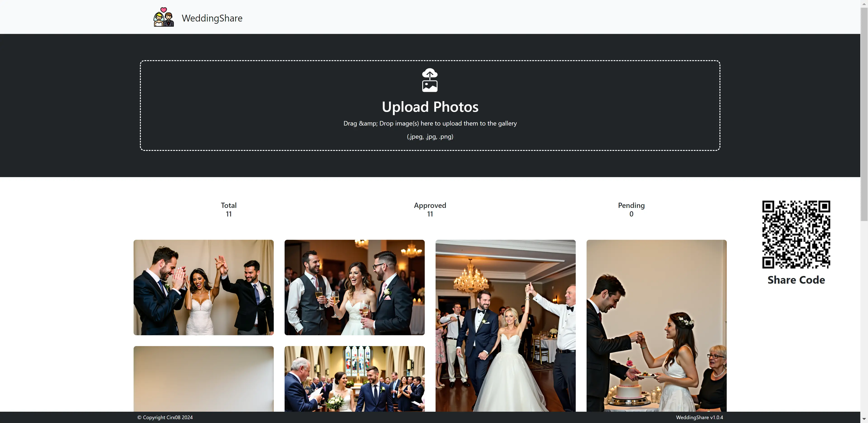
Task: Open the champagne toast photo thumbnail
Action: pyautogui.click(x=354, y=288)
